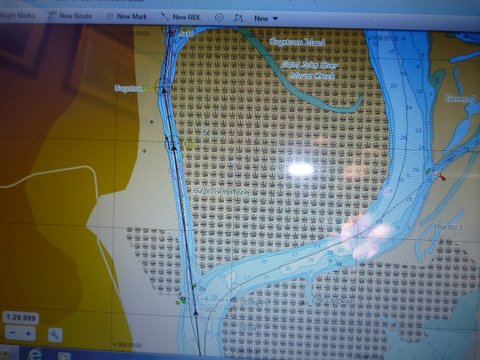Click the red marker on the right channel
This screenshot has width=480, height=360.
[442, 177]
